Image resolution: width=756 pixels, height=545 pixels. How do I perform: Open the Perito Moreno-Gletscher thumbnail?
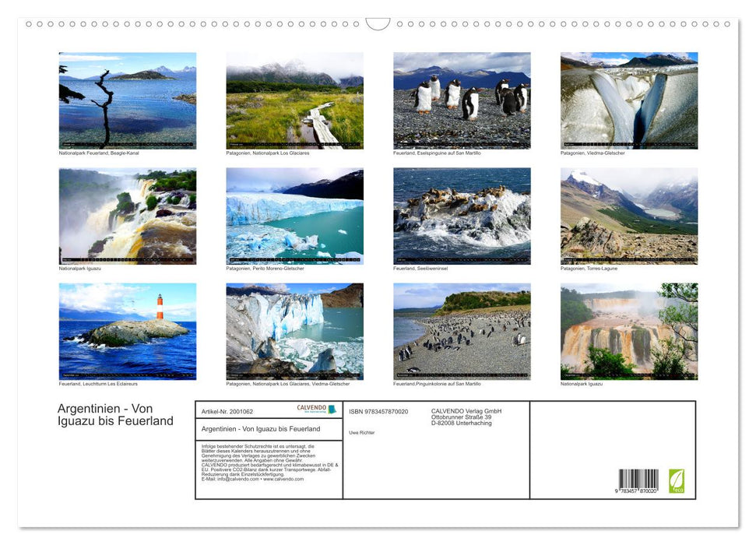tap(295, 215)
